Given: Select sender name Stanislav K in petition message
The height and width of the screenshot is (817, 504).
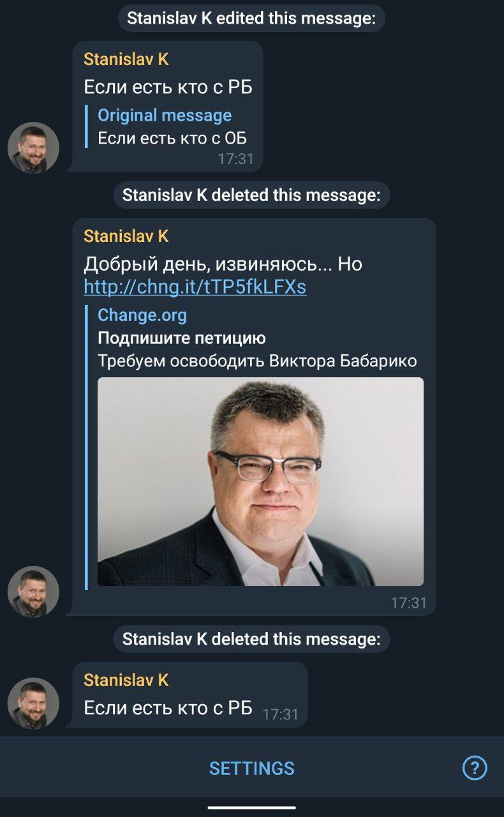Looking at the screenshot, I should click(126, 236).
